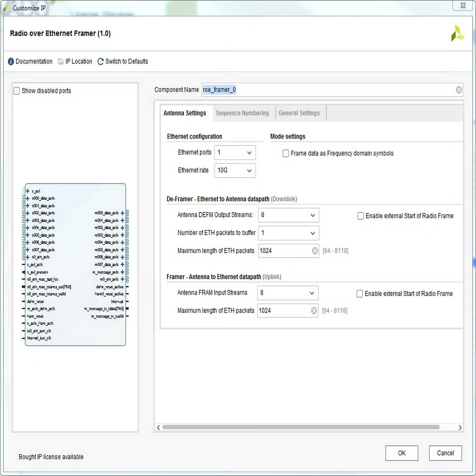Expand the s006_data_axis port plus icon
This screenshot has height=476, width=476.
(28, 243)
